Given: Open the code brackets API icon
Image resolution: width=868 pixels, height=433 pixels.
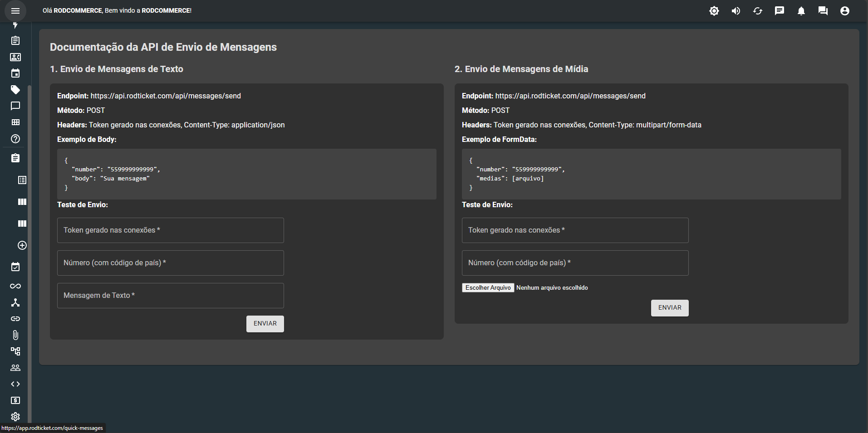Looking at the screenshot, I should 15,384.
